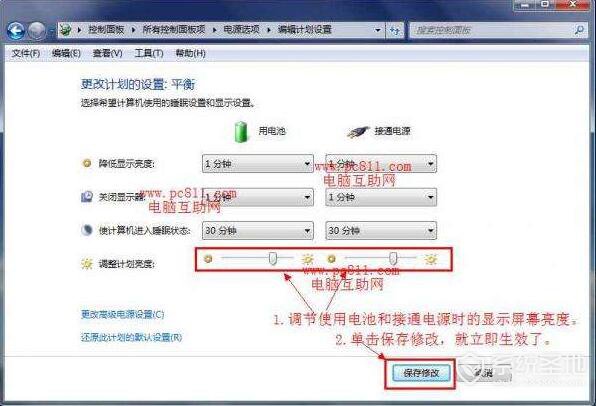The height and width of the screenshot is (406, 596).
Task: Open plugged-in dropdown for 关闭显示器
Action: coord(381,197)
